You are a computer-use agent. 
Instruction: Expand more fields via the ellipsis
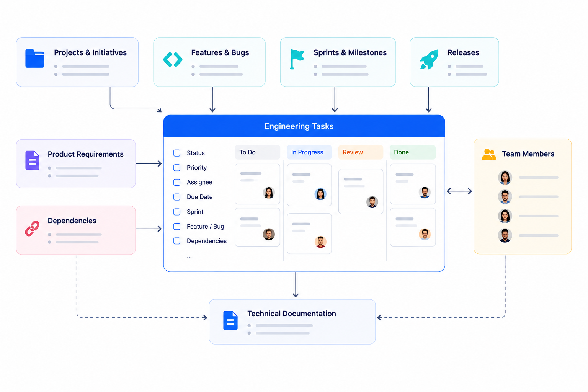click(x=189, y=256)
